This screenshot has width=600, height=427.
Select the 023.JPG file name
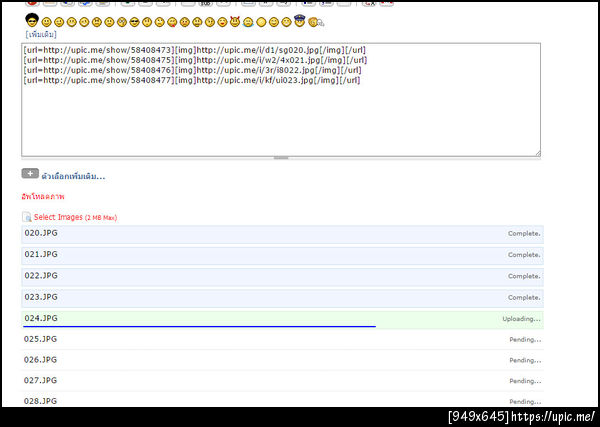tap(41, 297)
